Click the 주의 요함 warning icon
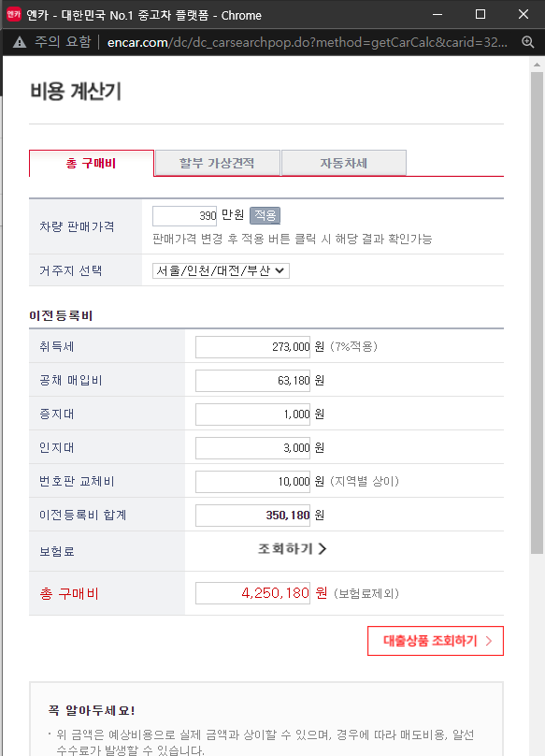Screen dimensions: 545x756 coord(20,42)
